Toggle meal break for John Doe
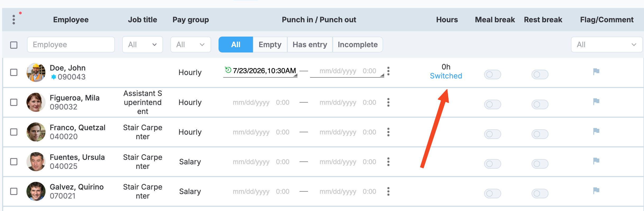Screen dimensions: 644x211 [492, 74]
